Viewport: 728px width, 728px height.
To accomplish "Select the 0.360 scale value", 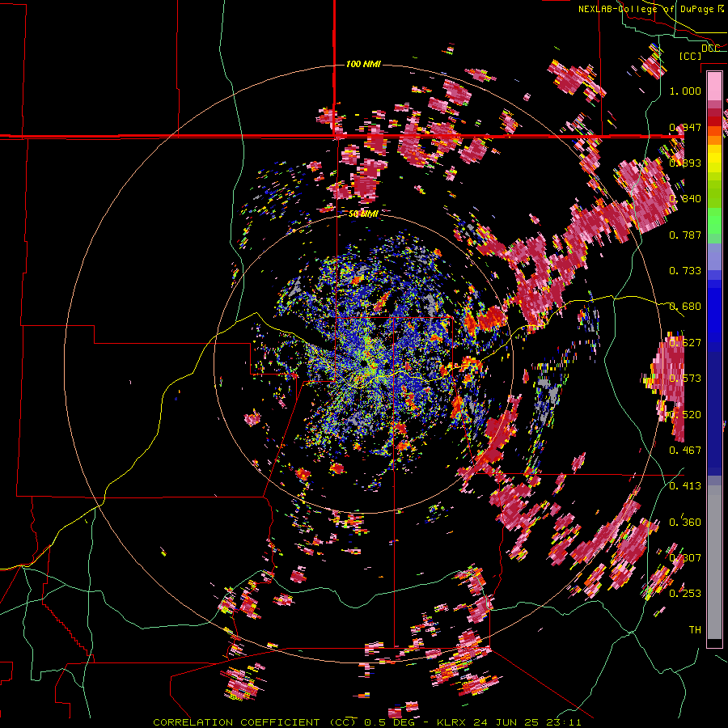I will pos(685,523).
